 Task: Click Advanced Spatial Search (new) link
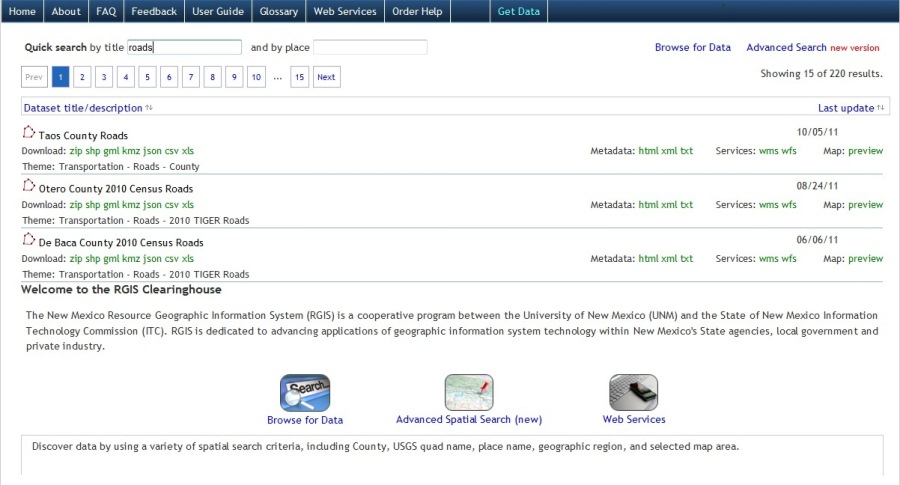point(469,420)
